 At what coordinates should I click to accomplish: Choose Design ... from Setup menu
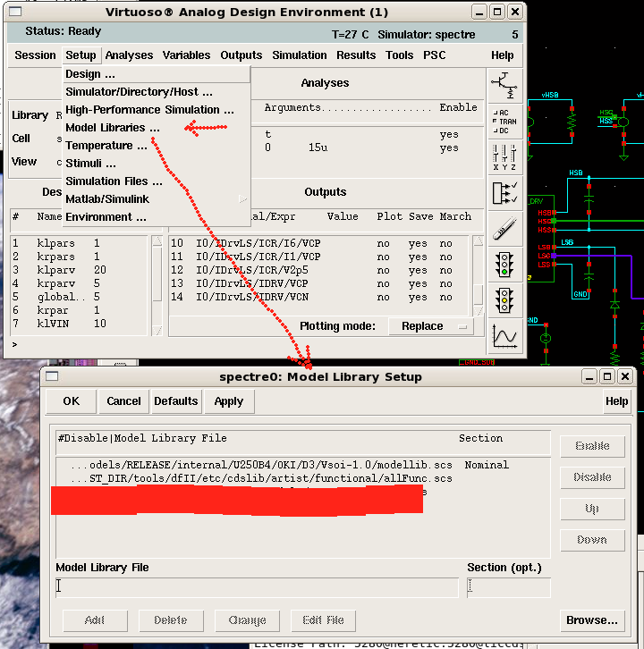(x=157, y=74)
